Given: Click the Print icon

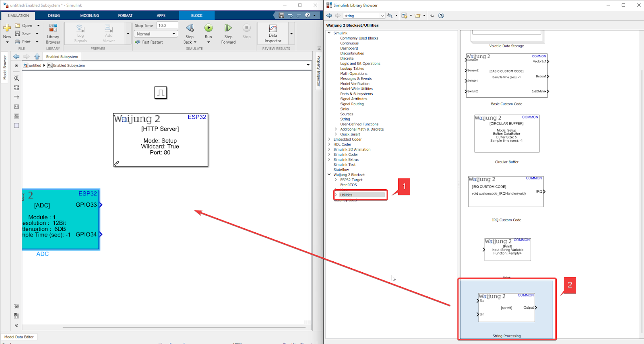Looking at the screenshot, I should click(x=18, y=41).
